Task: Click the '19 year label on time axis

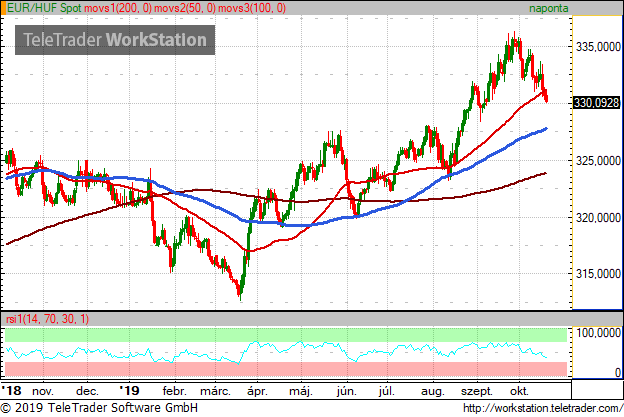Action: pos(129,390)
